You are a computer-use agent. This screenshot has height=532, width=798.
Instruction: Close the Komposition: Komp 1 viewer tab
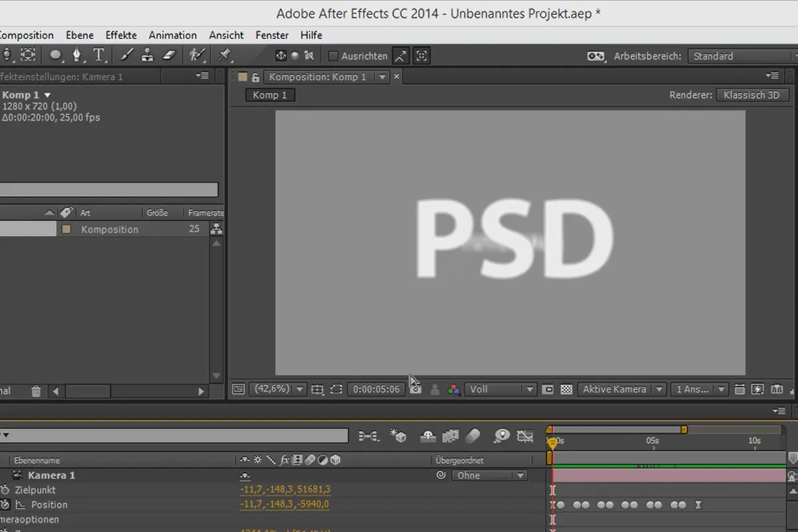coord(396,77)
